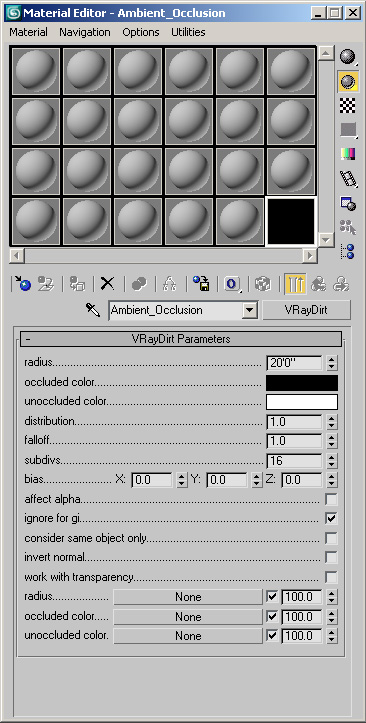The width and height of the screenshot is (366, 723).
Task: Open the Material menu
Action: 29,32
